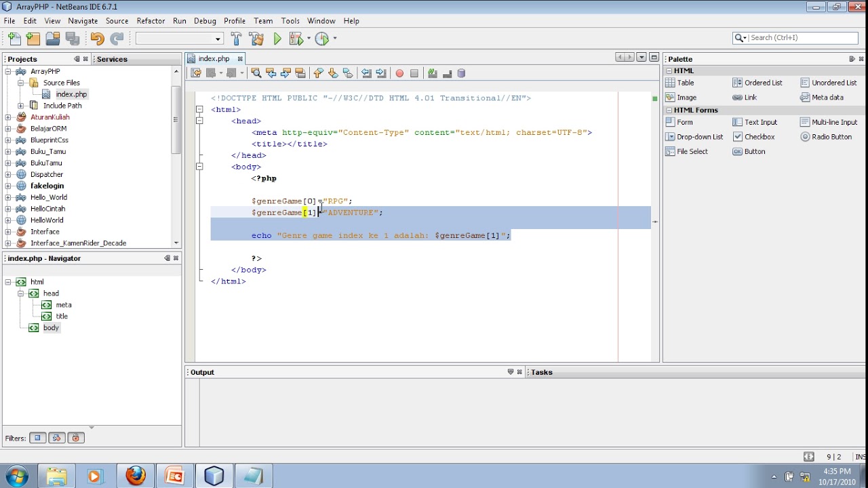Close the index.php editor tab
Image resolution: width=868 pixels, height=488 pixels.
coord(240,59)
